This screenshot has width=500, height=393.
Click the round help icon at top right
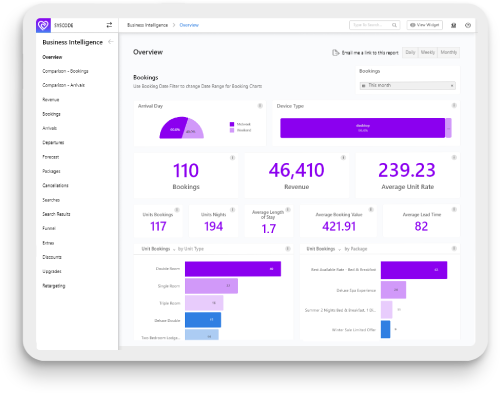click(468, 25)
